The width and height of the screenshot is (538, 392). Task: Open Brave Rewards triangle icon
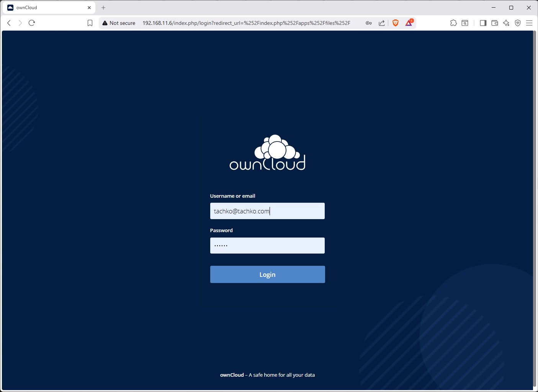point(409,23)
